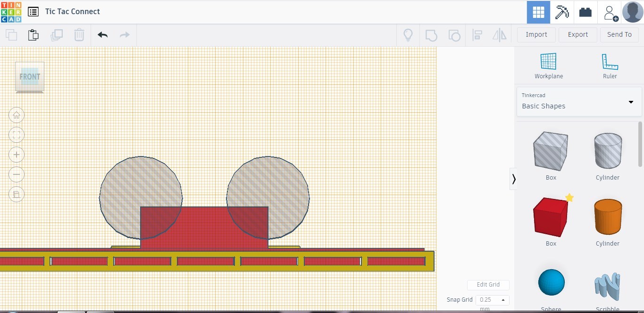The height and width of the screenshot is (313, 644).
Task: Select the Workplane tool
Action: (x=549, y=66)
